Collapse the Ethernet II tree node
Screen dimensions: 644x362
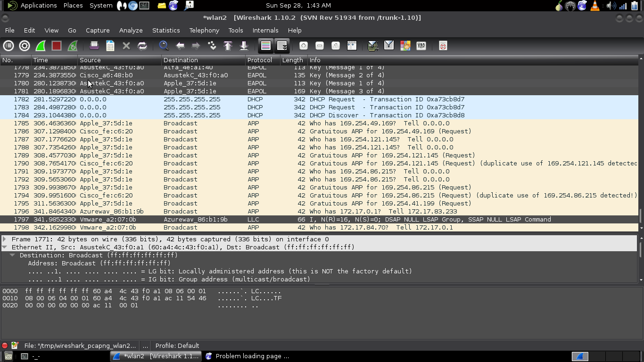tap(5, 247)
